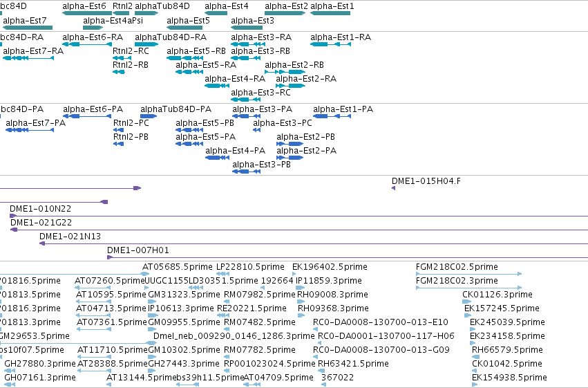Click the alpha-Est5-RB transcript label
This screenshot has height=388, width=588.
pos(196,51)
